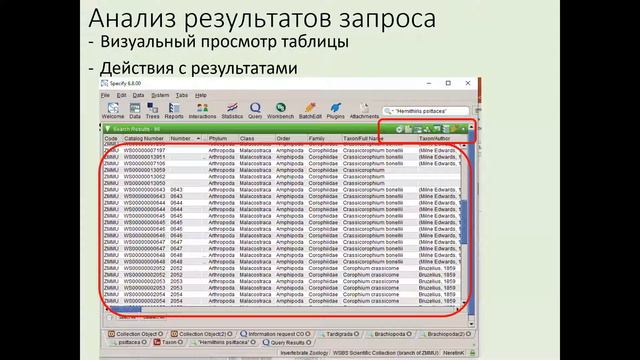Click the first round icon in Search Results bar
Image resolution: width=640 pixels, height=360 pixels.
pos(399,129)
